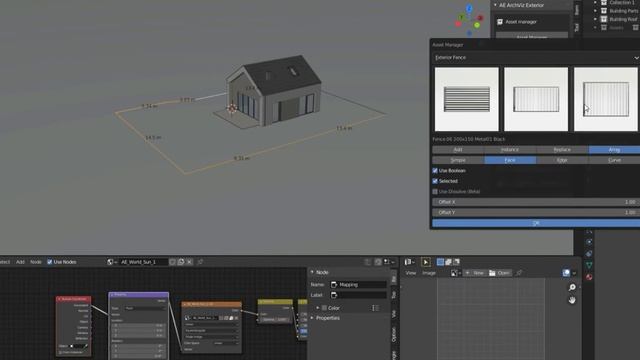Select the Simple array mode
Image resolution: width=640 pixels, height=360 pixels.
[x=458, y=160]
